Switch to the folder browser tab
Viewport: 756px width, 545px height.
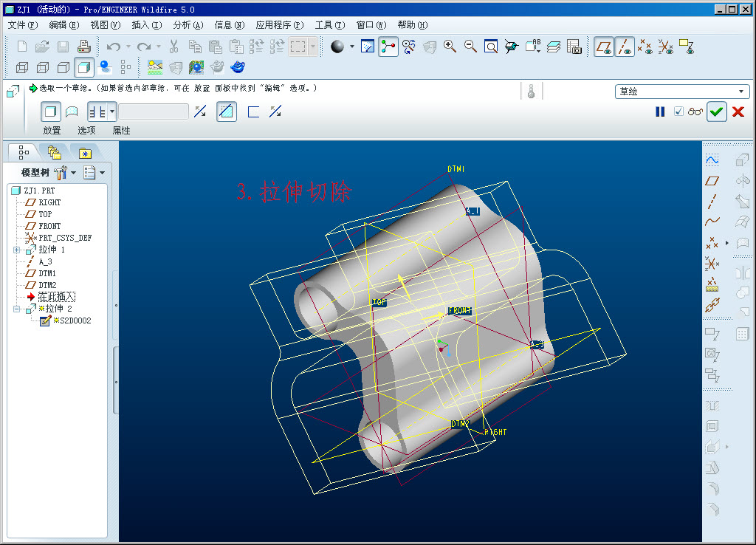[x=55, y=153]
